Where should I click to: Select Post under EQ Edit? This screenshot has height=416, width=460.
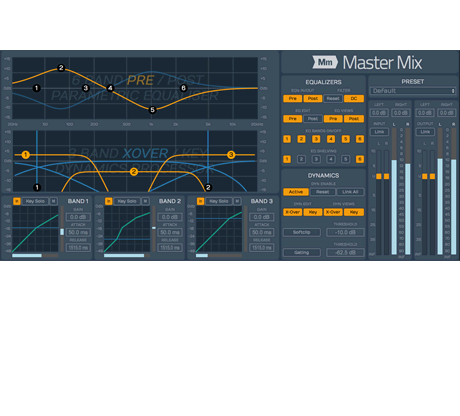tap(313, 119)
